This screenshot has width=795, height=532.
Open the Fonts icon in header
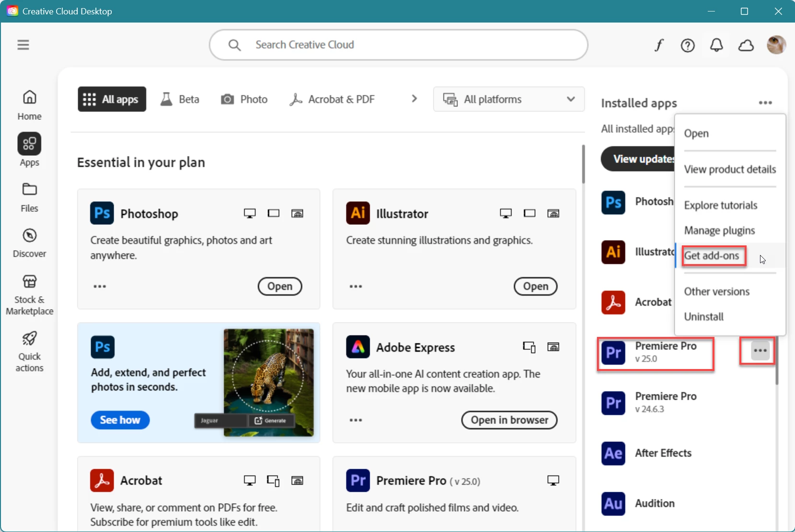click(659, 45)
